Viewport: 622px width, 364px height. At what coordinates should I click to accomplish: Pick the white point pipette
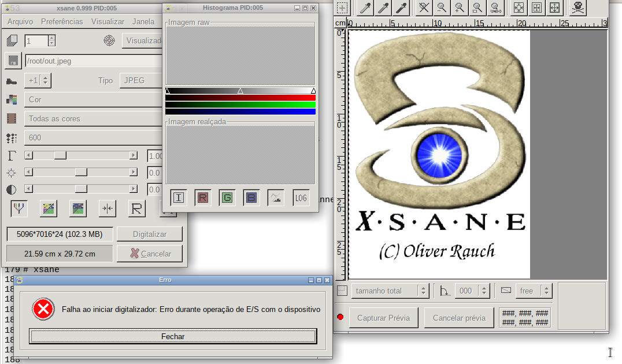(365, 8)
